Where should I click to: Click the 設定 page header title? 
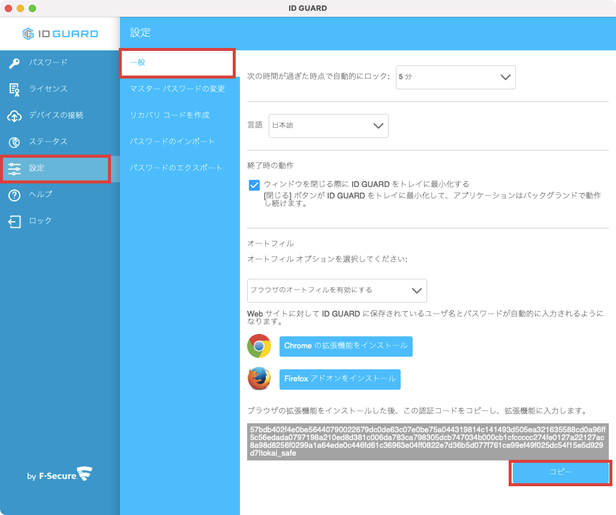point(140,33)
